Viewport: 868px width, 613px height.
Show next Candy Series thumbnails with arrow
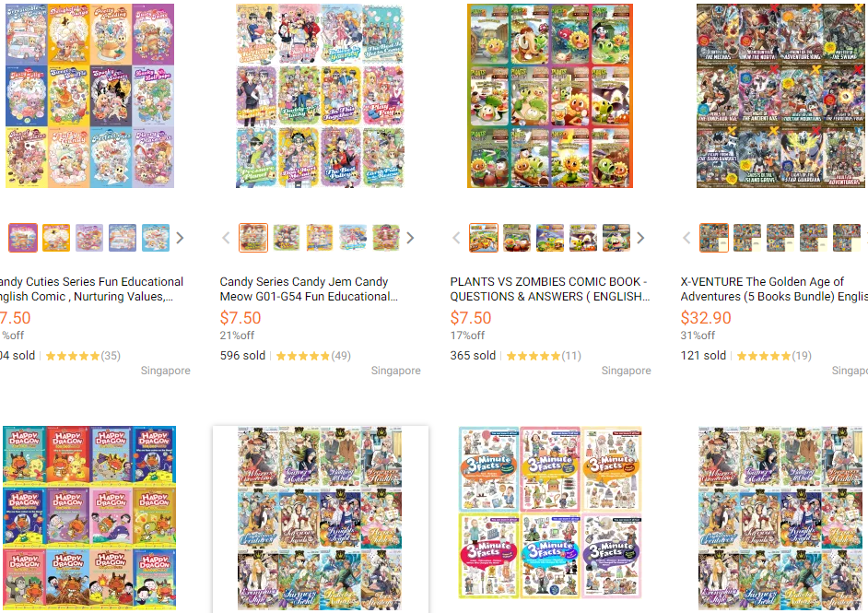(x=410, y=238)
